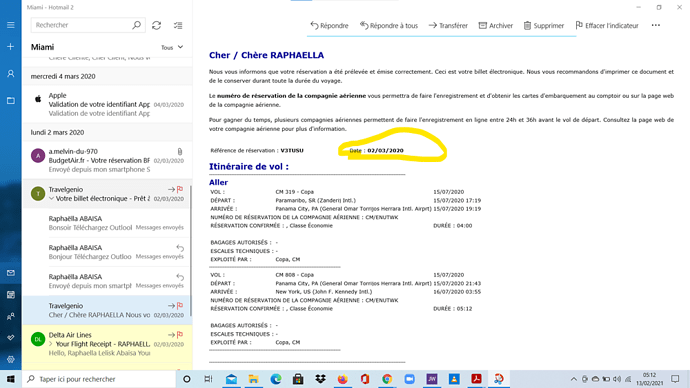Enter selection mode with checklist icon
The width and height of the screenshot is (690, 388).
pos(178,26)
